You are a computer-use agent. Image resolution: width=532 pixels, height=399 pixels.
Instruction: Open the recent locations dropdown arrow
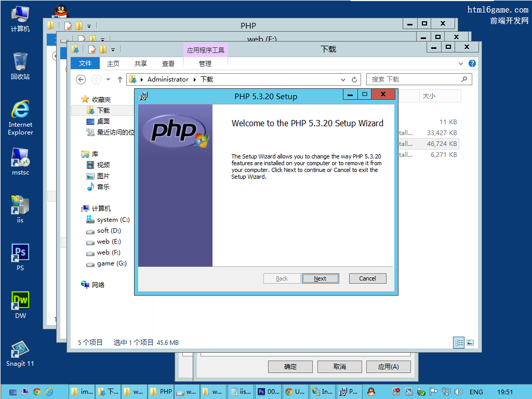(108, 79)
